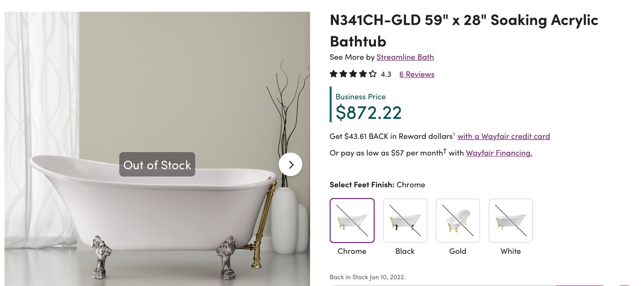Screen dimensions: 644x286
Task: Click the Out of Stock label
Action: tap(157, 164)
